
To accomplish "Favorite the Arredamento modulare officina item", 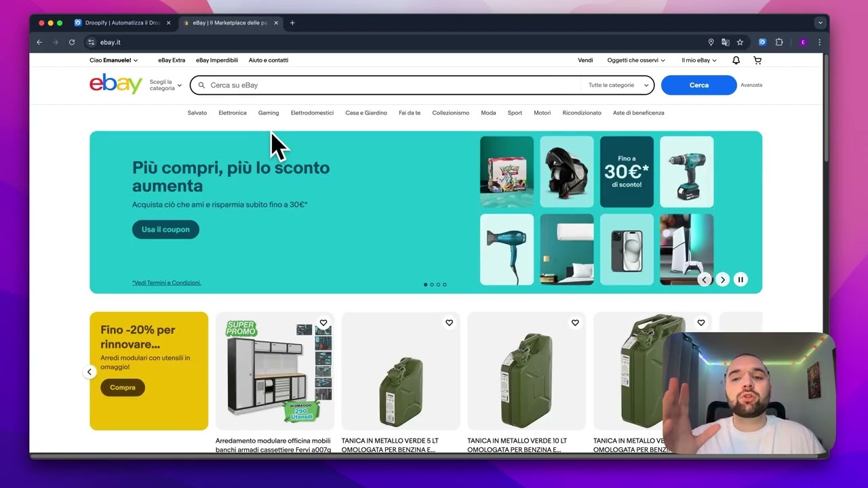I will click(x=323, y=323).
